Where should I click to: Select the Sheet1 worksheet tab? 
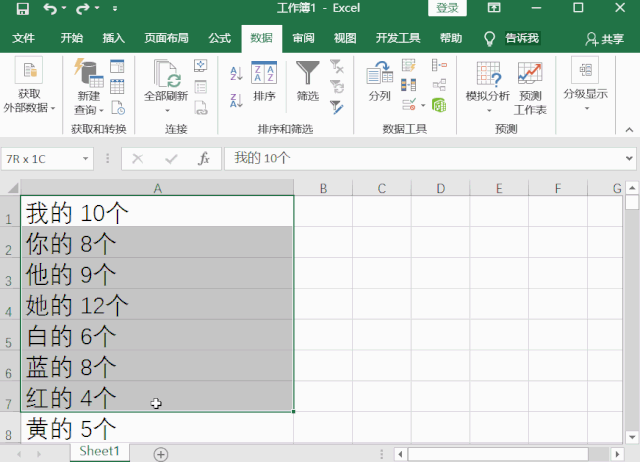(99, 451)
